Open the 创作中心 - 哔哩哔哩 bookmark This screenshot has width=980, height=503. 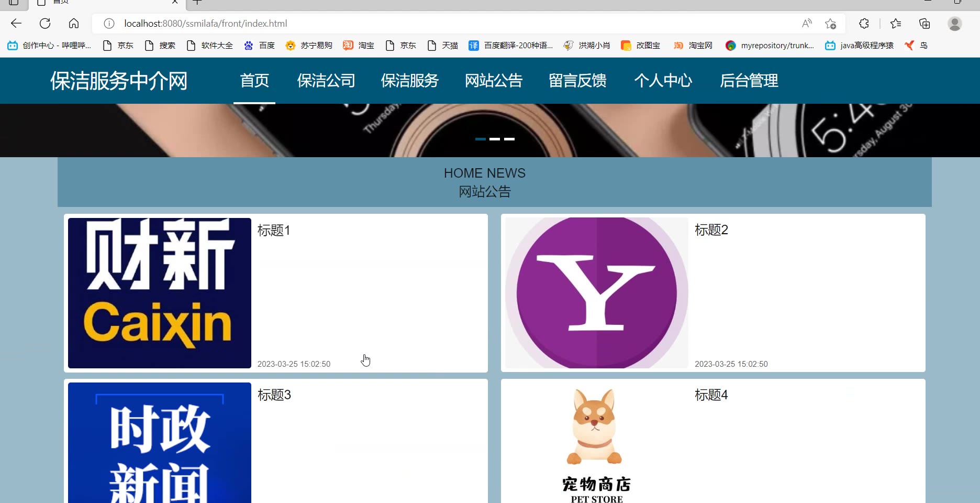(49, 46)
